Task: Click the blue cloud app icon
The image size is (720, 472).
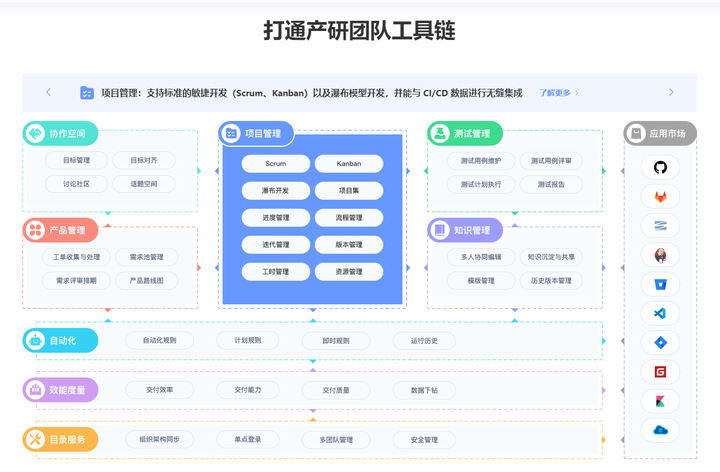Action: (x=660, y=430)
